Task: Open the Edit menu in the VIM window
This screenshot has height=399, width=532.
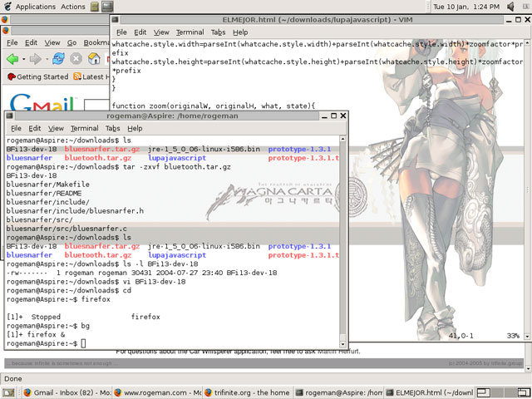Action: tap(140, 32)
